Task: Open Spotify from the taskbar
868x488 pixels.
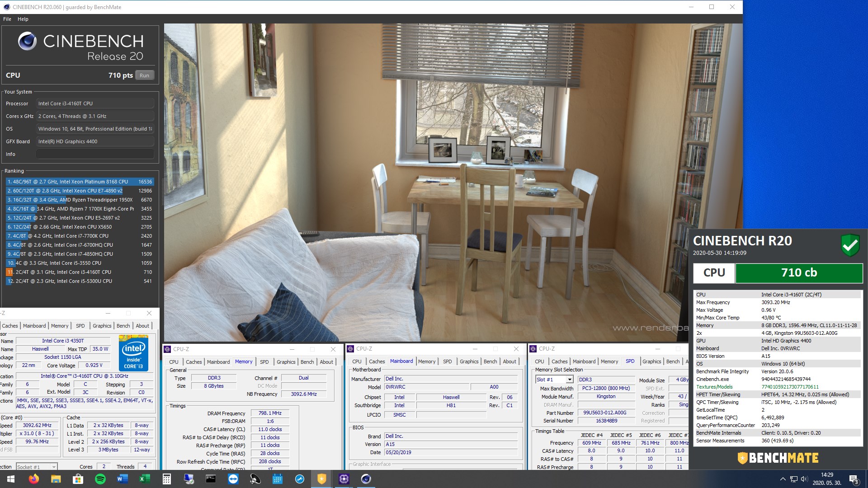Action: pyautogui.click(x=100, y=479)
